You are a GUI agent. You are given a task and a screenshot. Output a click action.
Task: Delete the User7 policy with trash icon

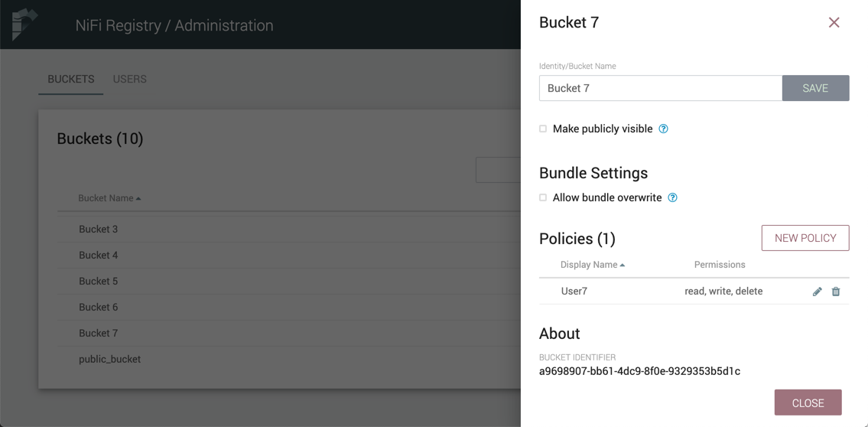836,292
